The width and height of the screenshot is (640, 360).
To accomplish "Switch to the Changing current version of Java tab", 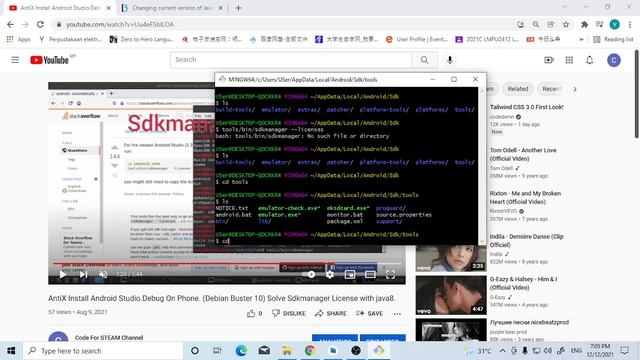I will 171,8.
